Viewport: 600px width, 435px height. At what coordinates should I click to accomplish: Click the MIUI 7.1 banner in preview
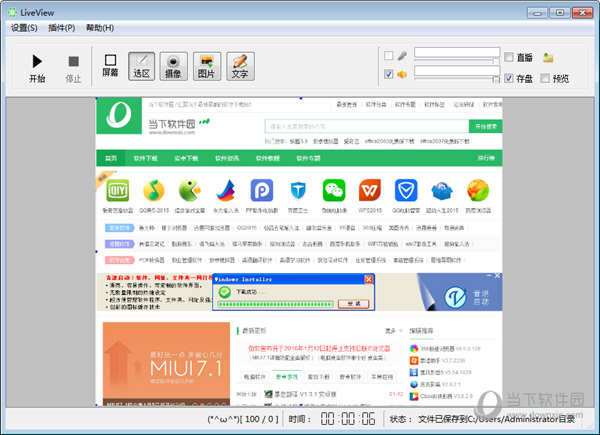166,364
